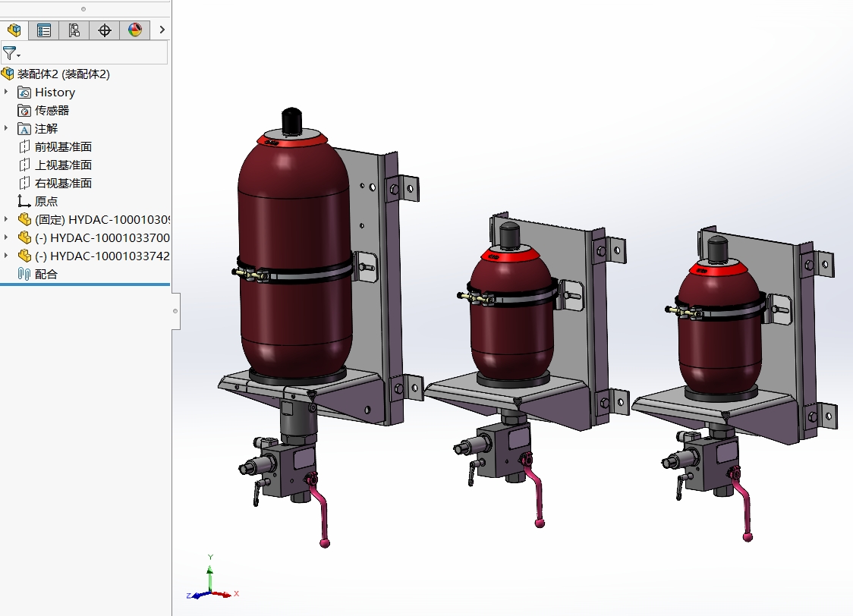The width and height of the screenshot is (853, 616).
Task: Expand the (固定) HYDAC-1000103 component
Action: [x=6, y=219]
